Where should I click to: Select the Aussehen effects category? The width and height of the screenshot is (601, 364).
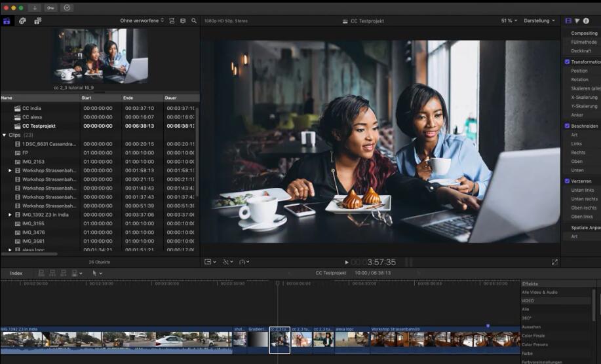pyautogui.click(x=532, y=327)
